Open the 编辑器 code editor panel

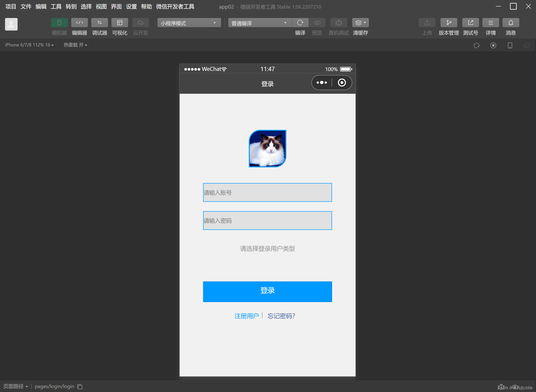coord(79,26)
